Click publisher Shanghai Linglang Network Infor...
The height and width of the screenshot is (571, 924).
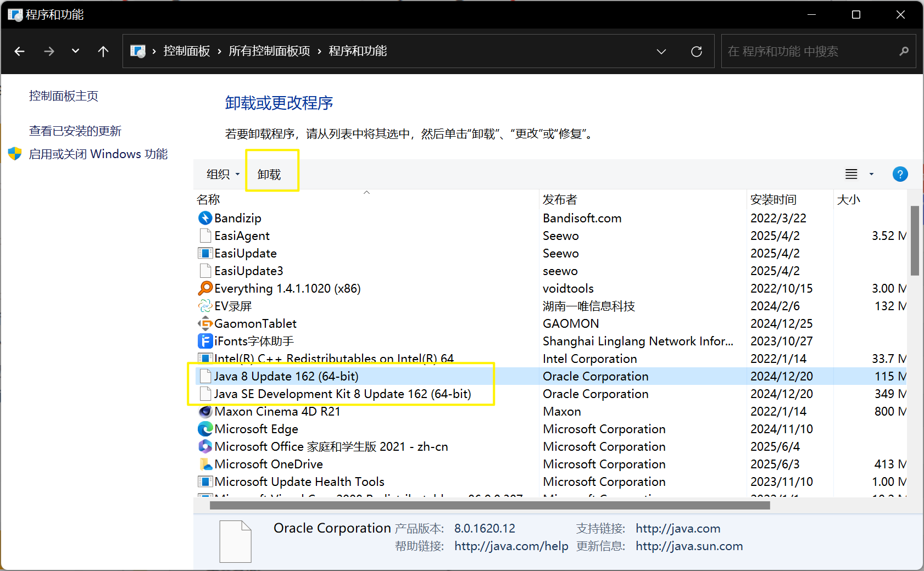tap(638, 341)
